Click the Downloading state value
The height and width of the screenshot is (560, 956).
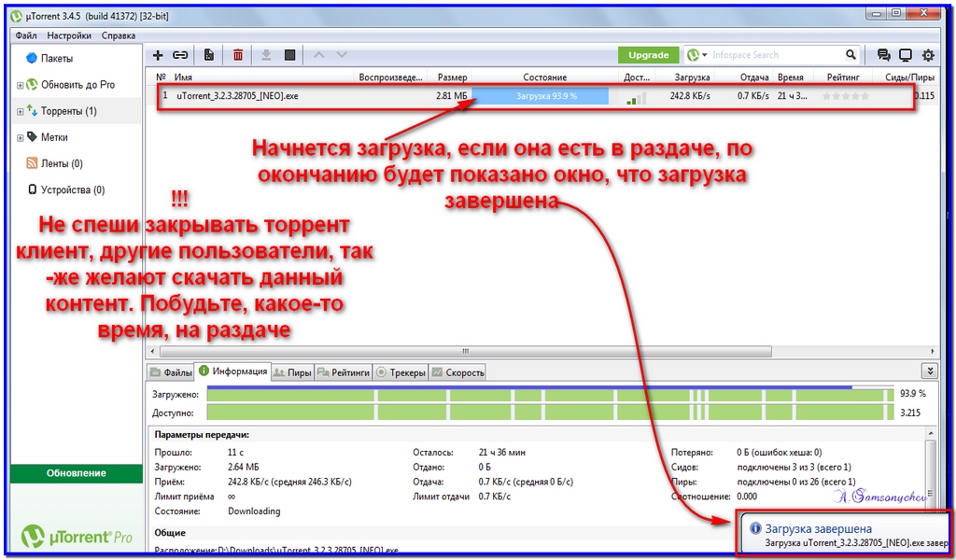254,511
